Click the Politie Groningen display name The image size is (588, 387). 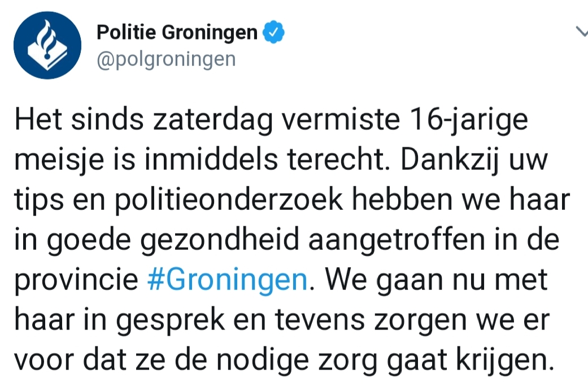click(x=177, y=32)
